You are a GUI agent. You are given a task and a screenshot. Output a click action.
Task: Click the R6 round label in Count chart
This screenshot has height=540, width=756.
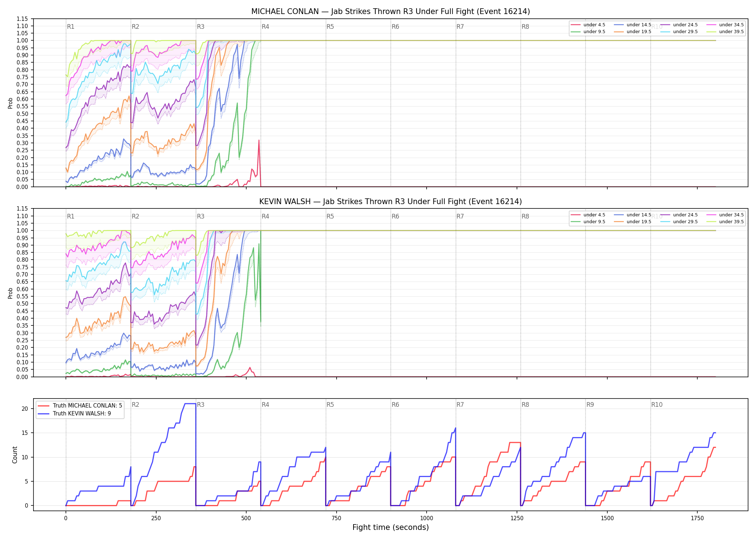[x=395, y=405]
